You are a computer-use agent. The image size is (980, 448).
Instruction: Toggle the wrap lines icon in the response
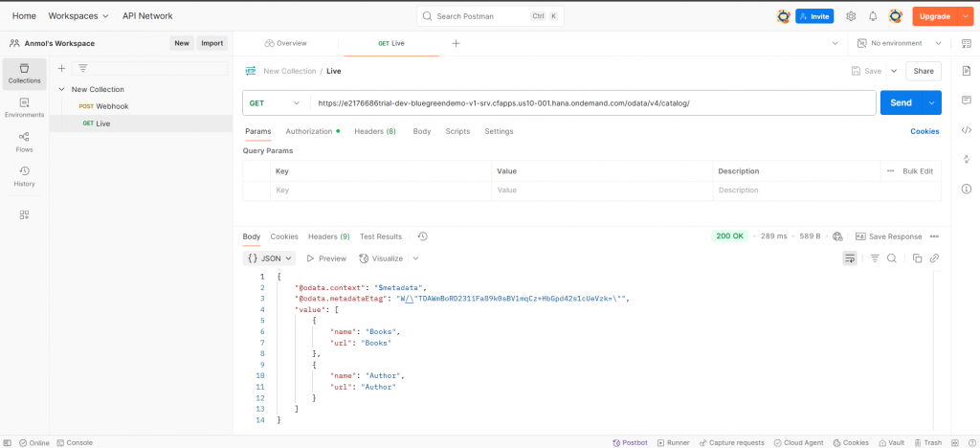[850, 258]
